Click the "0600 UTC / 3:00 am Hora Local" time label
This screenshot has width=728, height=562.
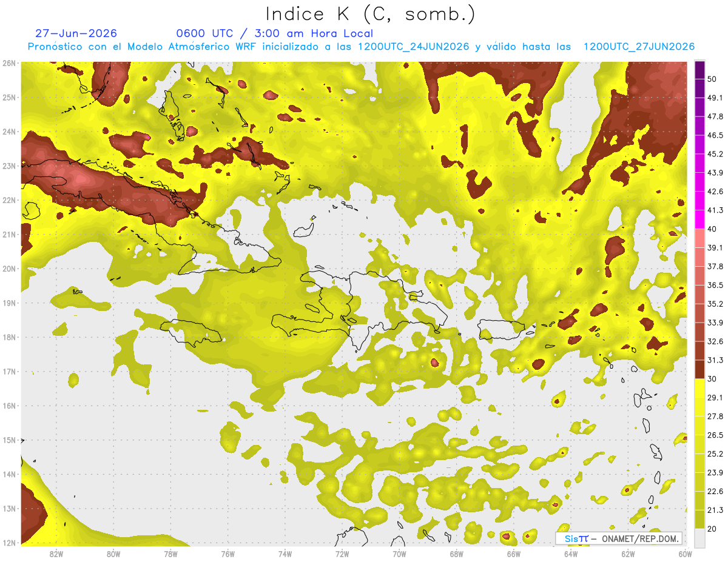(274, 33)
